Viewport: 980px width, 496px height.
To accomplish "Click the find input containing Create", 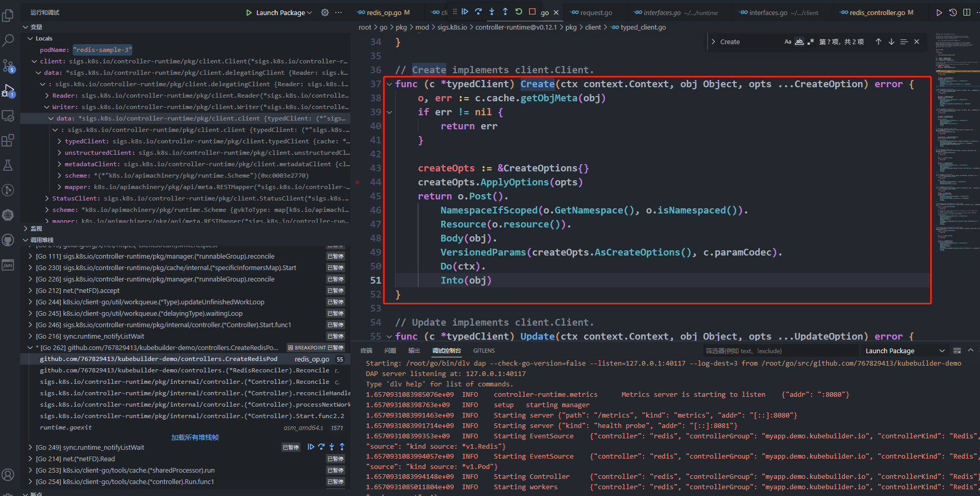I will coord(750,42).
